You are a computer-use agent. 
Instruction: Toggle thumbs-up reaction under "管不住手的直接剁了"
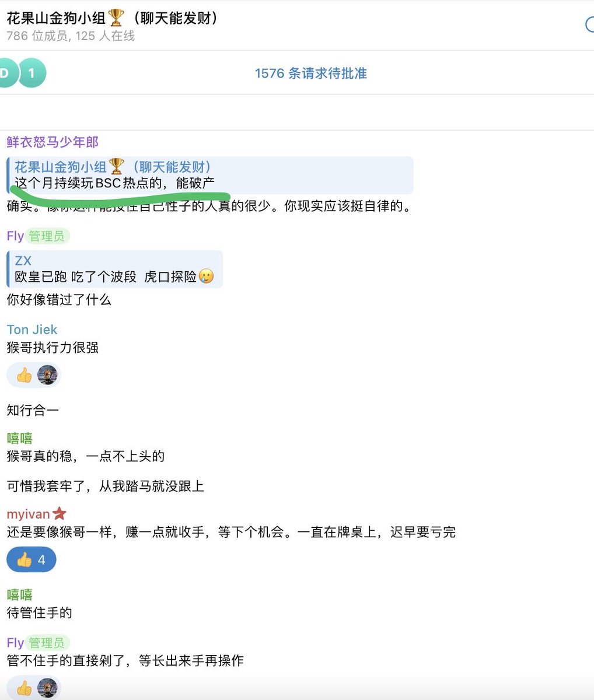tap(25, 688)
